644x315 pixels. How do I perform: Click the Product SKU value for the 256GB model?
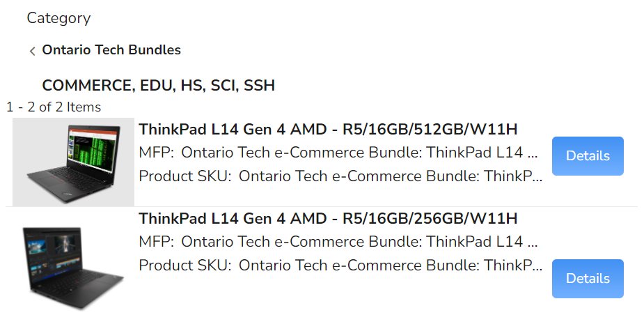point(391,265)
